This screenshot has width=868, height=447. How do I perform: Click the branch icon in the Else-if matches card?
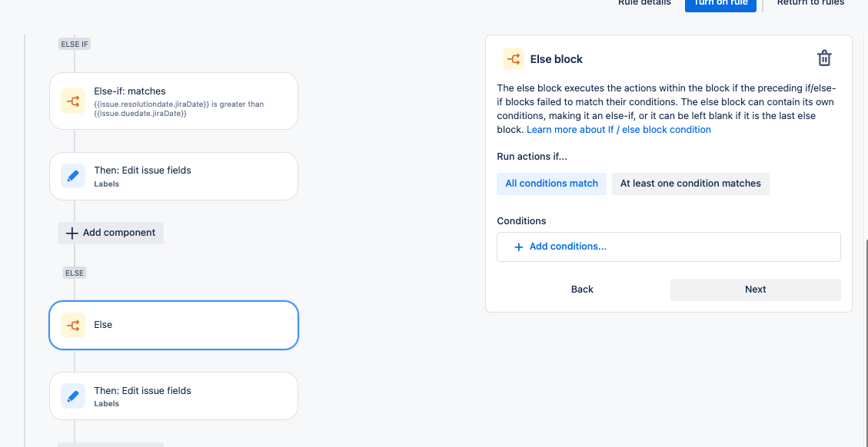coord(73,101)
